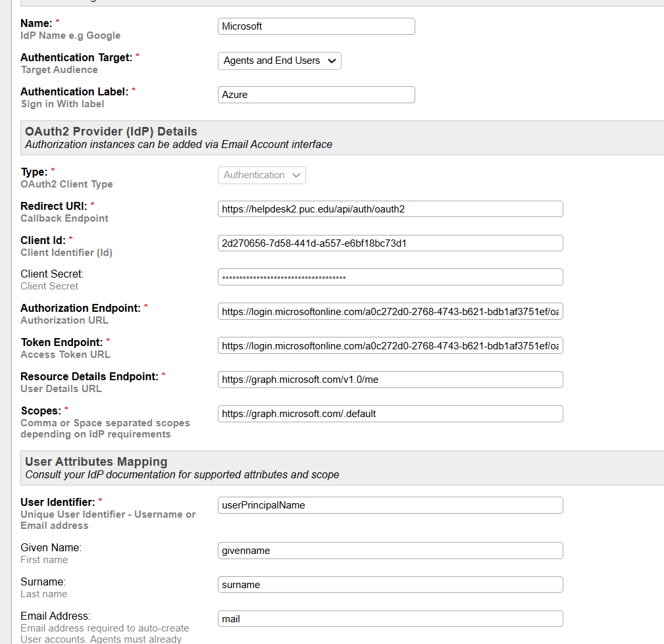
Task: Click the Name input field containing Microsoft
Action: [x=316, y=26]
